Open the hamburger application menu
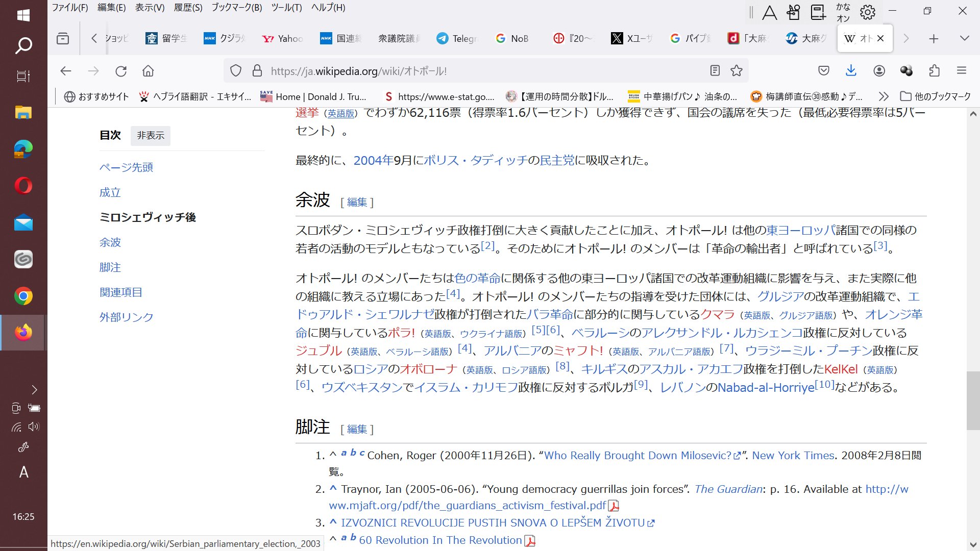Screen dimensions: 980x551 point(962,71)
